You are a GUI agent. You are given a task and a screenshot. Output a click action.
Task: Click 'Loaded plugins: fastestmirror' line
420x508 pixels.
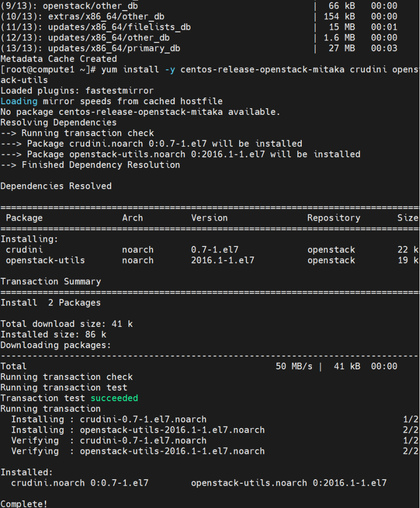pos(77,91)
